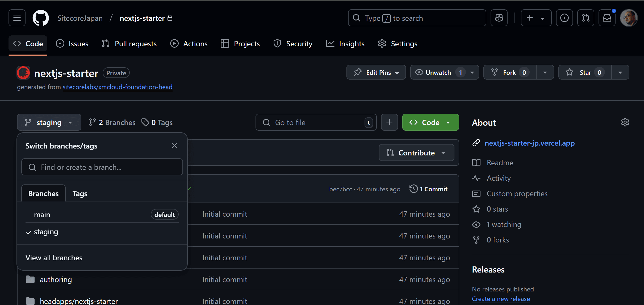This screenshot has height=305, width=644.
Task: Click the add file plus button
Action: 389,122
